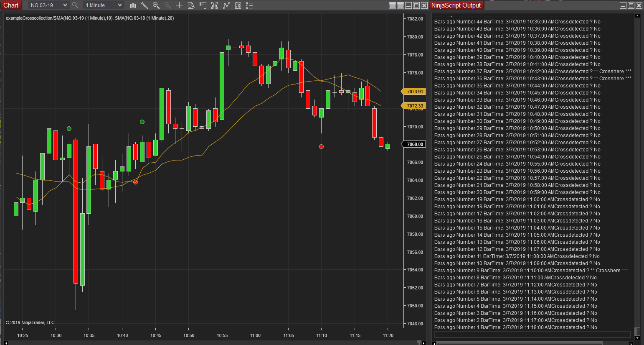
Task: Click the zoom in magnifier
Action: tap(156, 5)
